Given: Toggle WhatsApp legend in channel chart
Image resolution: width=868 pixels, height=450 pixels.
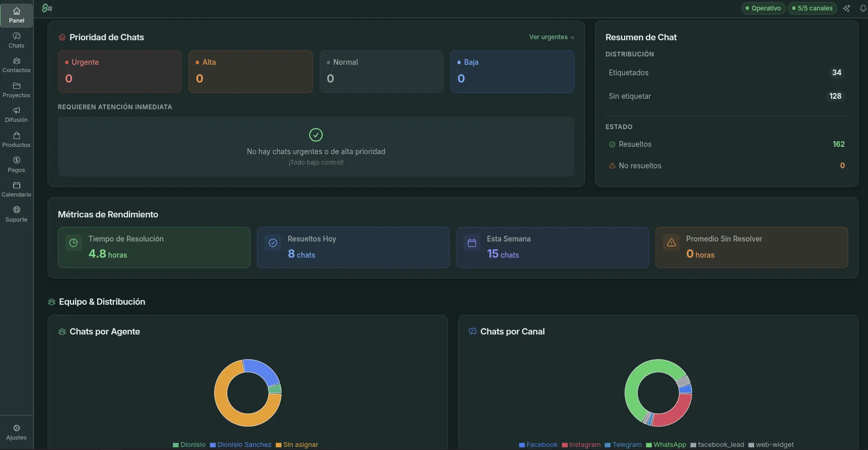Looking at the screenshot, I should tap(666, 445).
